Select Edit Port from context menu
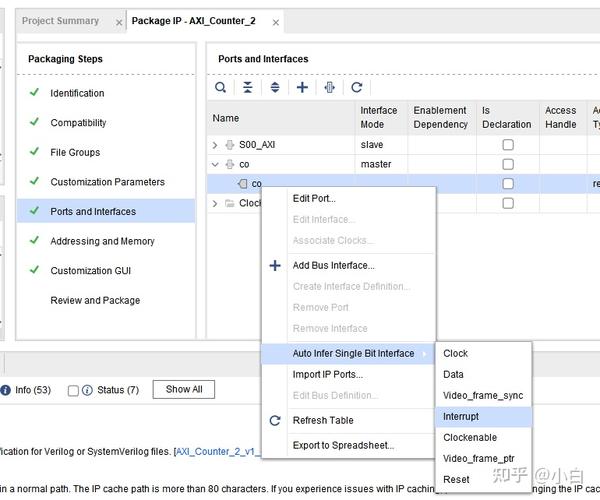The width and height of the screenshot is (600, 500). [x=314, y=198]
